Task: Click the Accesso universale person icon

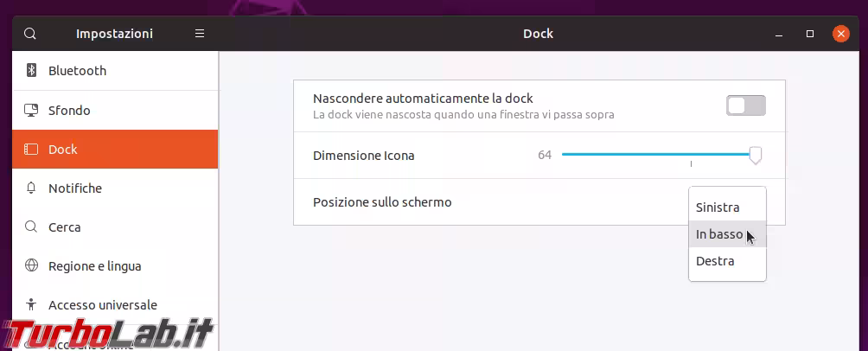Action: (x=31, y=305)
